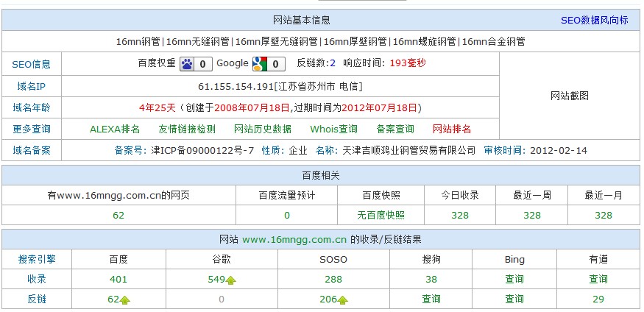Query Bing indexed pages 查询 link
Viewport: 644px width, 312px height.
[514, 280]
